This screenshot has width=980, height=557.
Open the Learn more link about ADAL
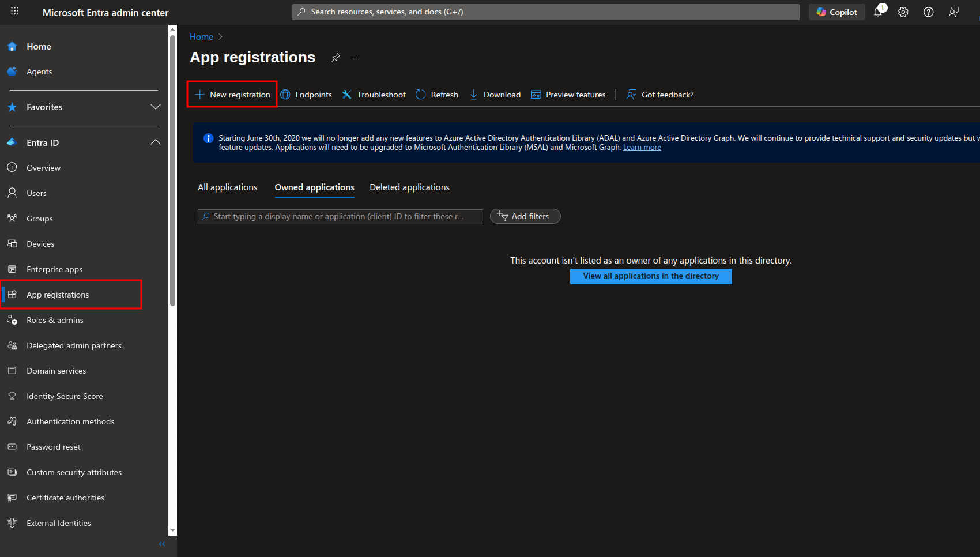642,147
